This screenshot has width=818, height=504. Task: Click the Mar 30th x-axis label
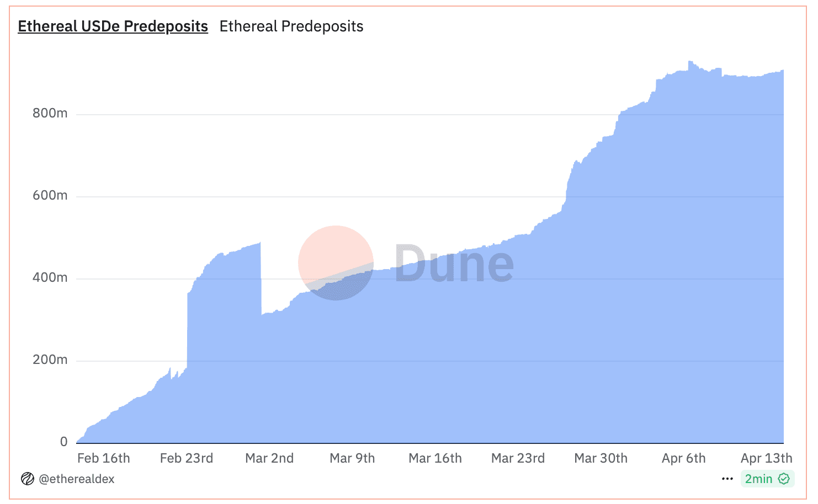601,458
